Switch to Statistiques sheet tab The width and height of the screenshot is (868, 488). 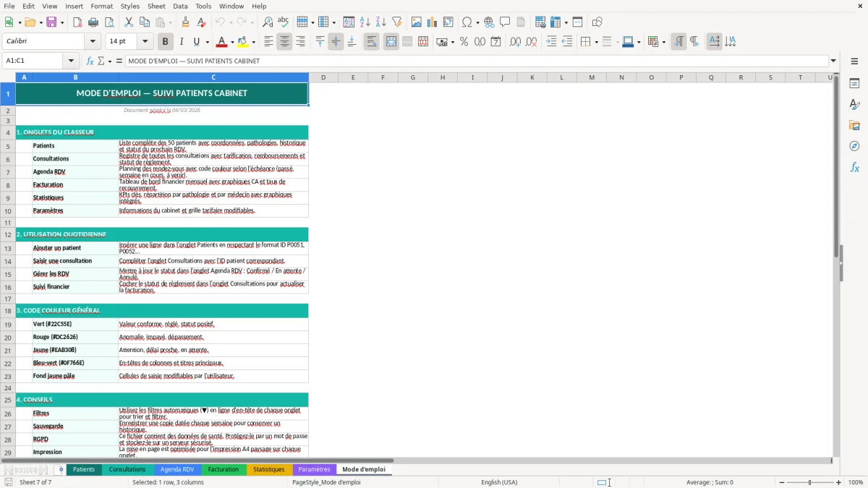[x=268, y=469]
